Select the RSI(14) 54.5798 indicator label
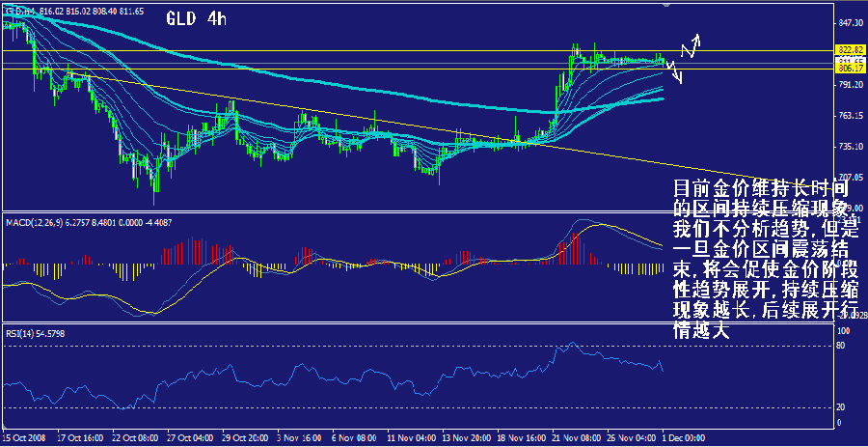Screen dimensions: 868x447 (36, 333)
